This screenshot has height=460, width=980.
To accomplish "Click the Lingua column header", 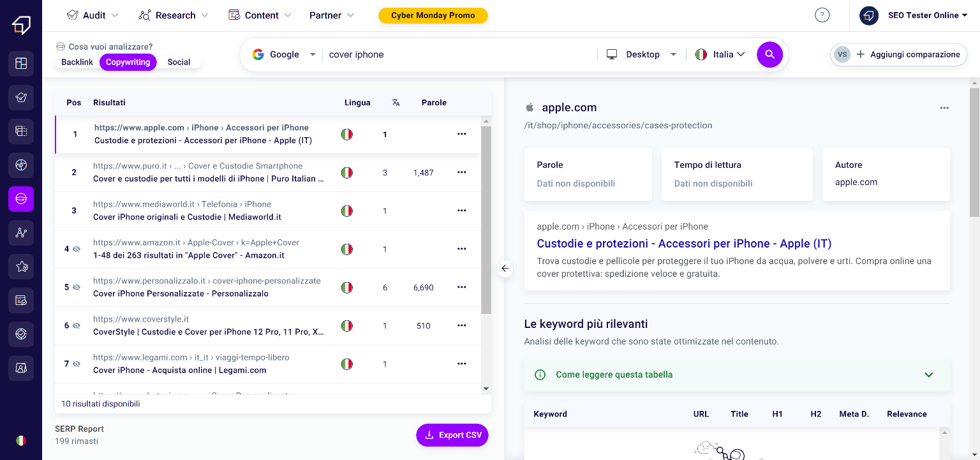I will [357, 103].
